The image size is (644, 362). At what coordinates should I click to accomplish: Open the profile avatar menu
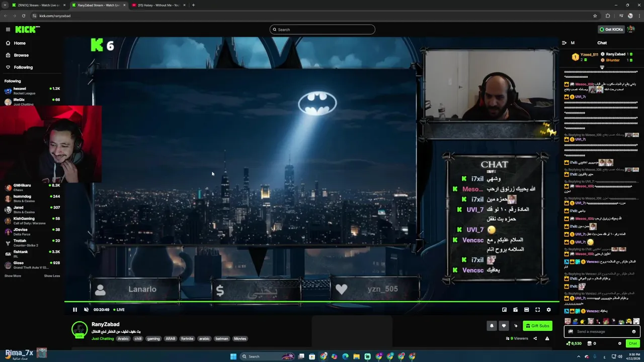pos(631,30)
